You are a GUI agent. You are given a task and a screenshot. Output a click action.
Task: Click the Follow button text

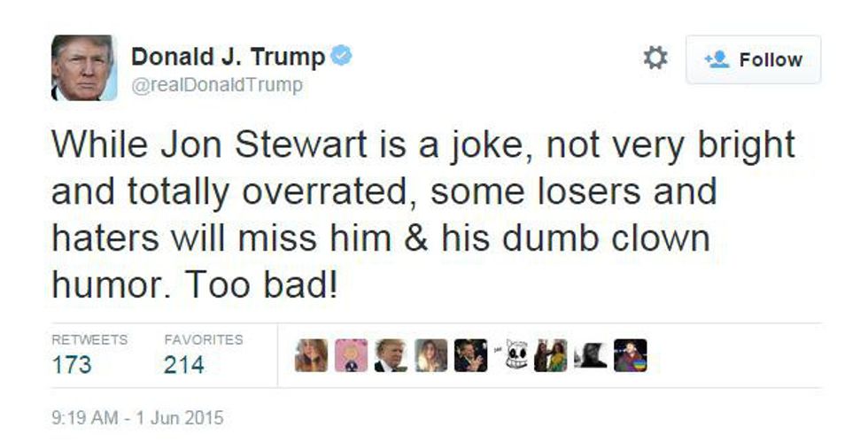(x=771, y=60)
